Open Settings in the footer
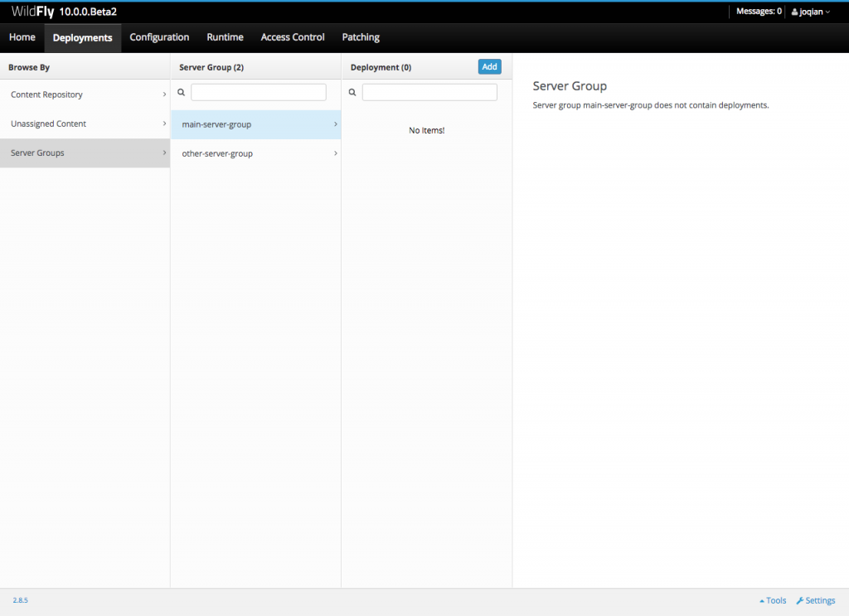The height and width of the screenshot is (616, 849). pos(816,601)
